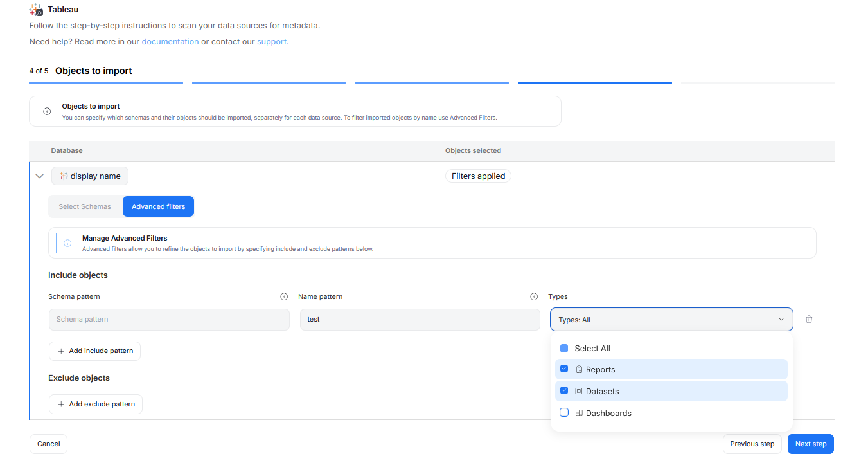Click the plus icon in Add exclude pattern
Viewport: 868px width, 474px height.
[61, 404]
